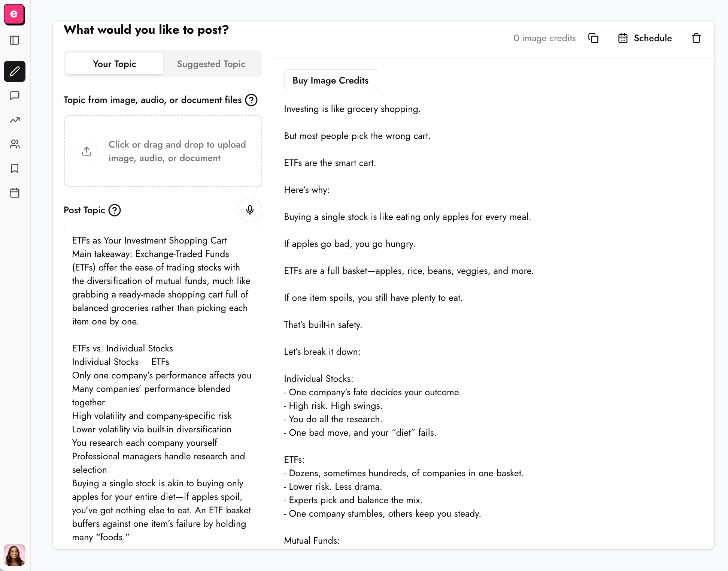Viewport: 728px width, 571px height.
Task: Click inside the Post Topic text box
Action: (x=163, y=388)
